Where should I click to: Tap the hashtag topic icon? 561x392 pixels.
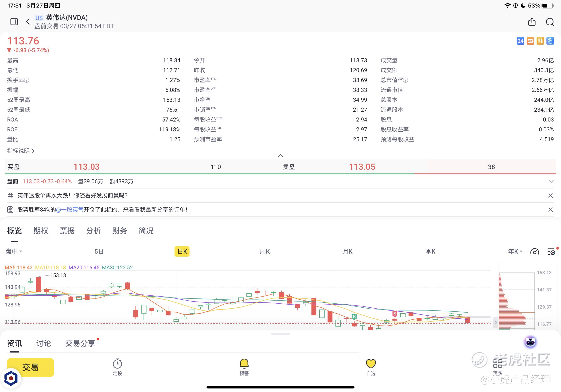point(10,196)
